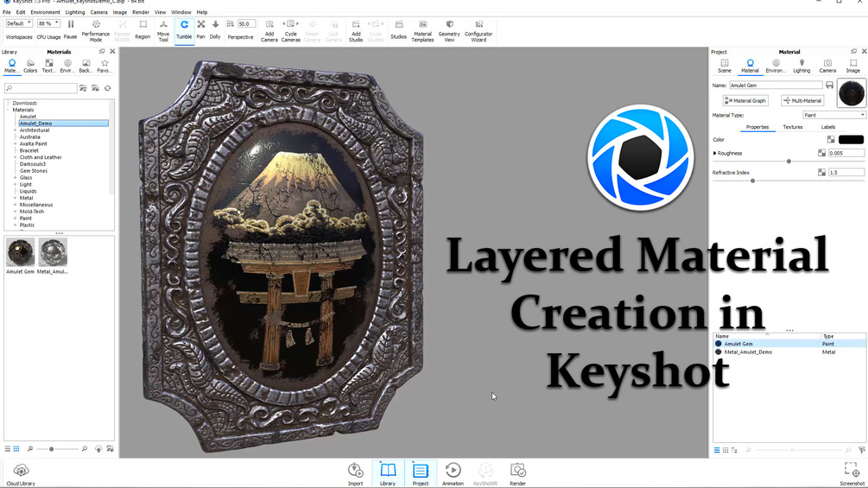Expand the Architectural folder

coord(15,130)
